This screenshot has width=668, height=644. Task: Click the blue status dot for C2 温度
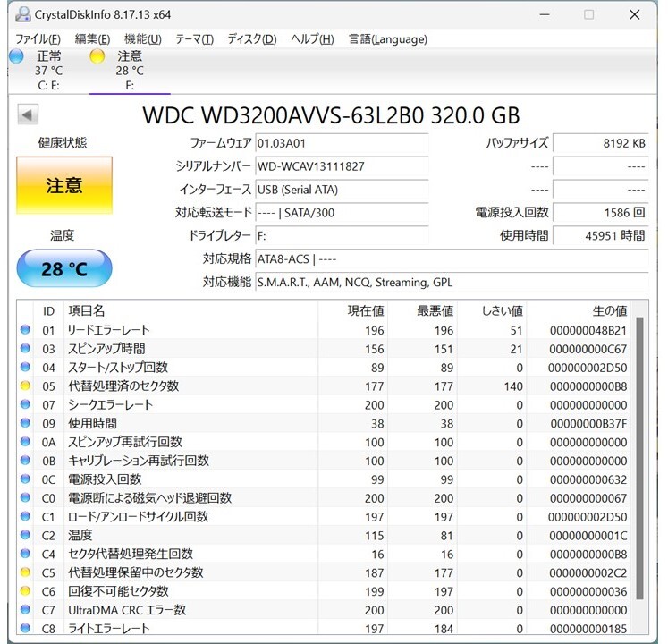pos(25,535)
